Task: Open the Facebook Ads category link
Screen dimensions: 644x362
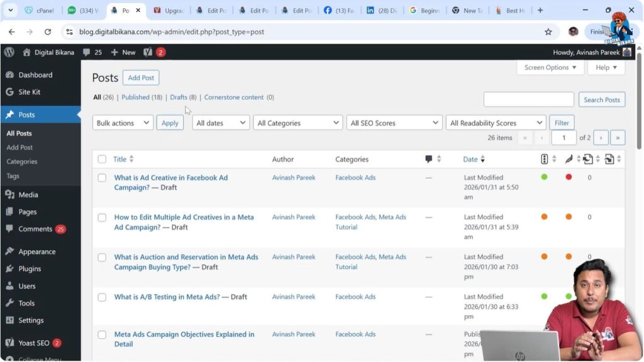Action: click(355, 177)
